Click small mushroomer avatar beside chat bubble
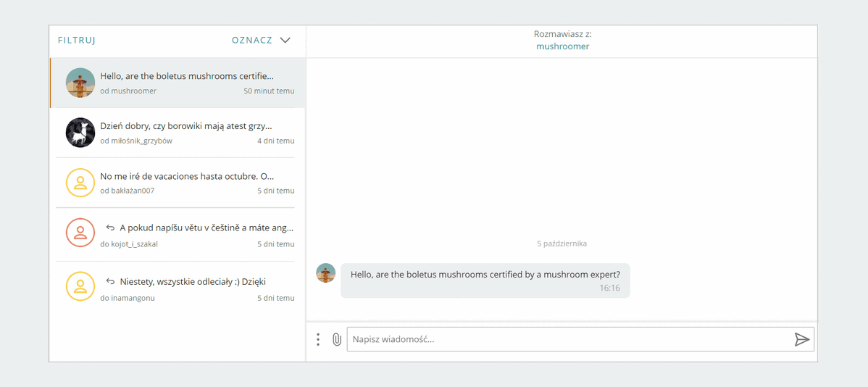This screenshot has width=868, height=387. coord(326,273)
